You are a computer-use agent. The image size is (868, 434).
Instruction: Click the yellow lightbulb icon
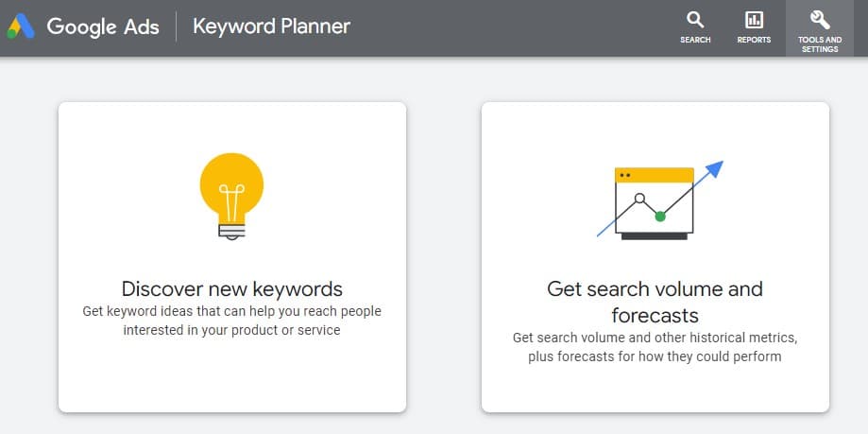click(231, 184)
